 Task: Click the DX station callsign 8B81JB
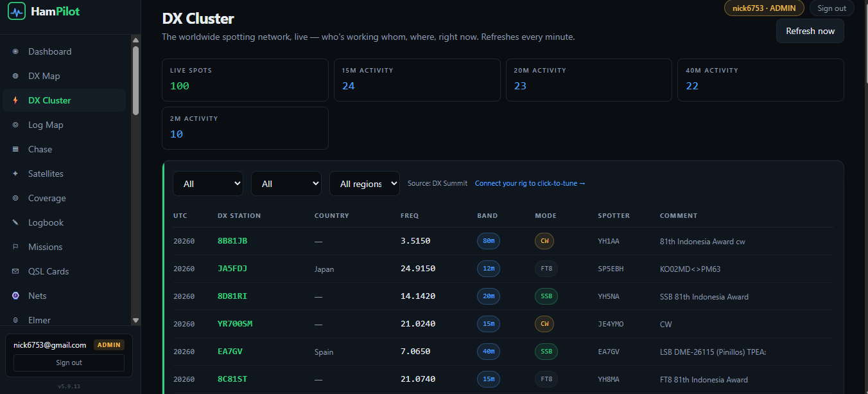tap(232, 241)
